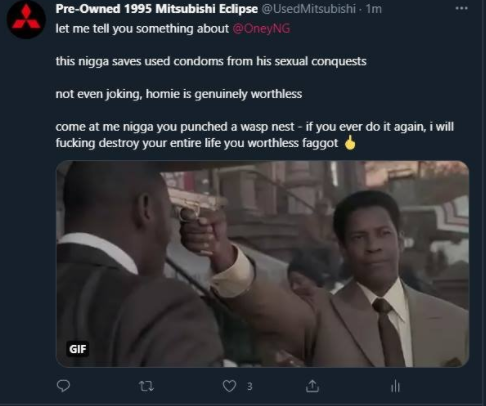Click the @UsedMitsubishi handle
Viewport: 486px width, 406px height.
[x=309, y=9]
